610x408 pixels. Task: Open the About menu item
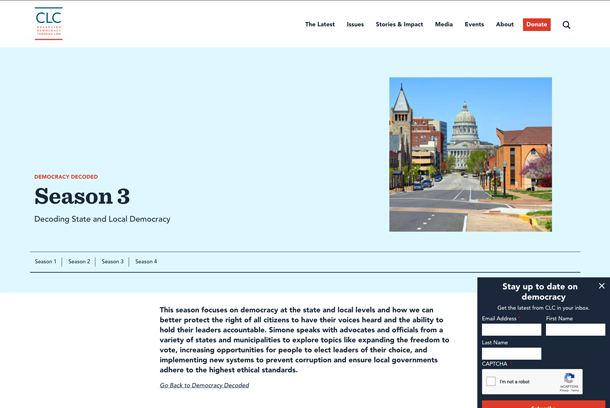tap(505, 24)
